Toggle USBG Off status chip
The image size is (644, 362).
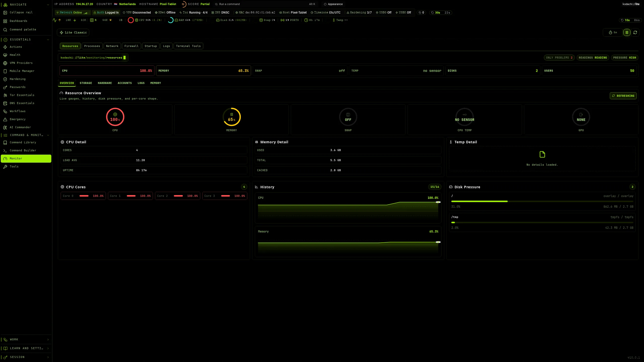click(384, 13)
